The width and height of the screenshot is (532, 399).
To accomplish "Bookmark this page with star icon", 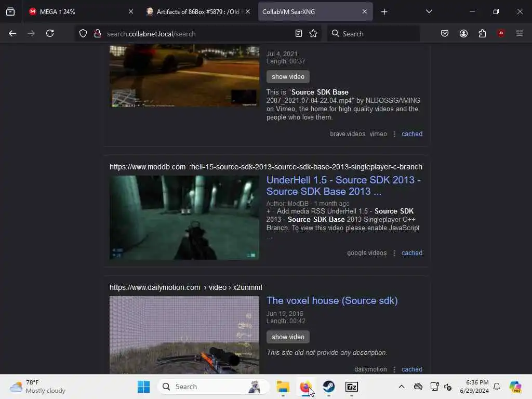I will click(x=313, y=34).
